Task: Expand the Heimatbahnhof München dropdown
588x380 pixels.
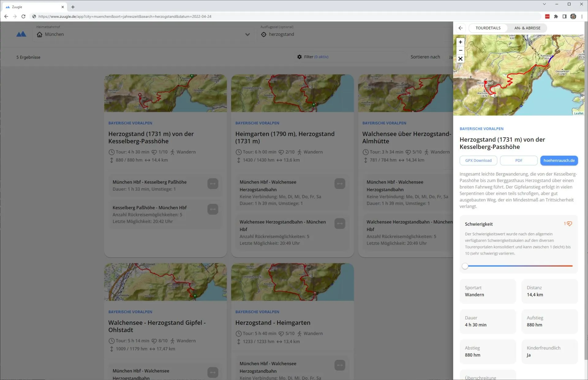Action: point(247,34)
